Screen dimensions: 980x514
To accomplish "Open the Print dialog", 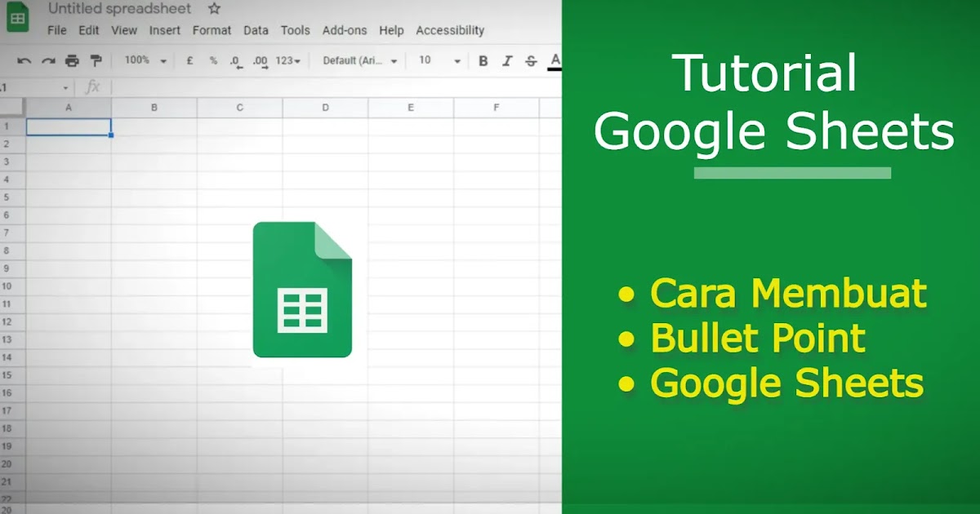I will point(71,61).
